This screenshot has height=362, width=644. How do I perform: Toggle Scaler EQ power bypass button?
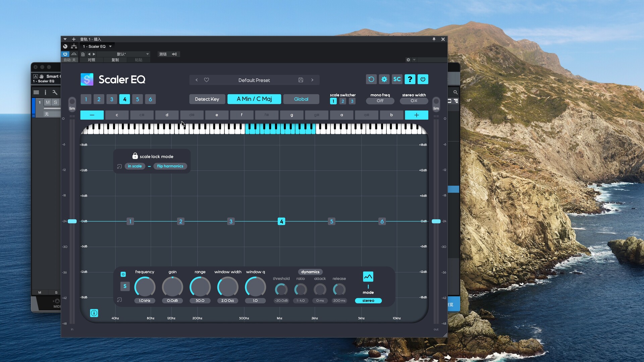coord(423,79)
